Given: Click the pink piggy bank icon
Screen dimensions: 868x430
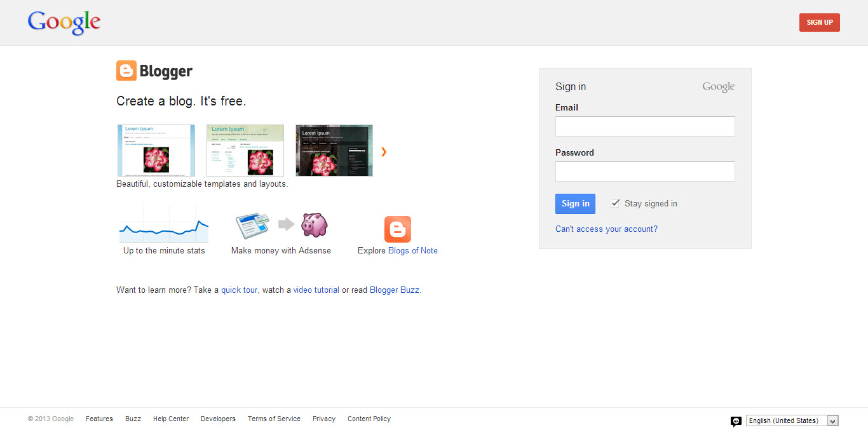Looking at the screenshot, I should [314, 225].
